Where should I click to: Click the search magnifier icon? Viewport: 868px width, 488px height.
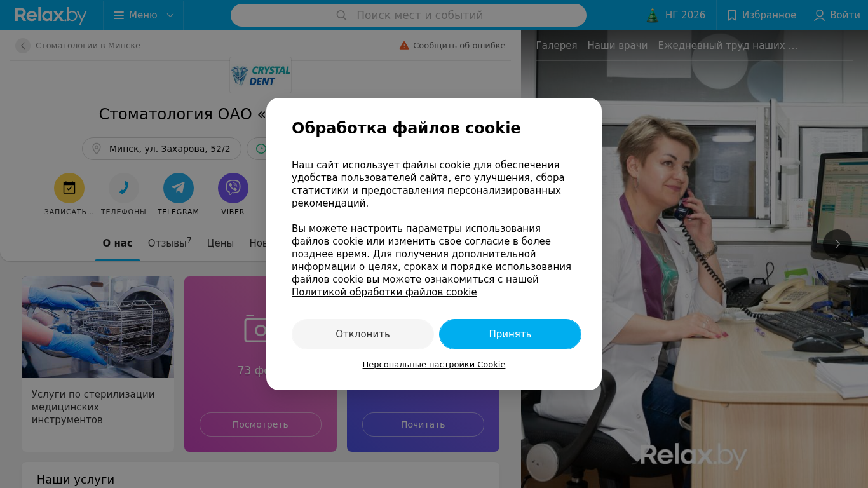pos(341,15)
